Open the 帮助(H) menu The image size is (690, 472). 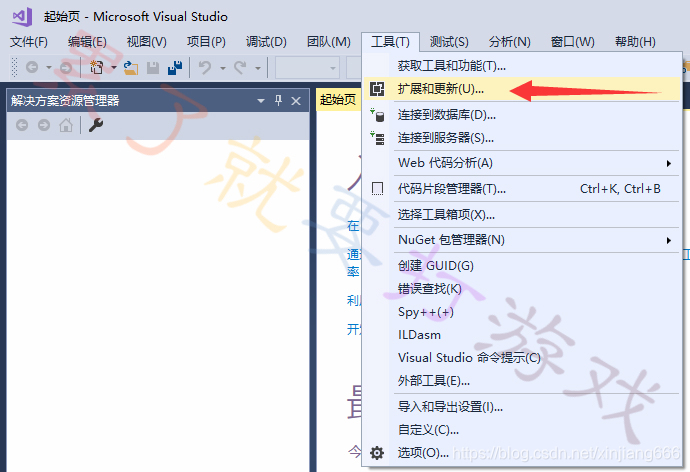tap(635, 42)
